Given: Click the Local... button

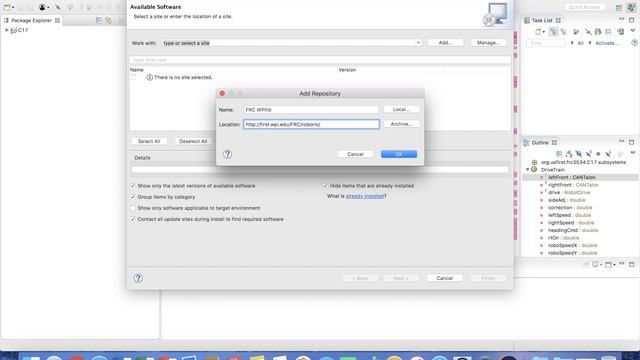Looking at the screenshot, I should point(401,109).
